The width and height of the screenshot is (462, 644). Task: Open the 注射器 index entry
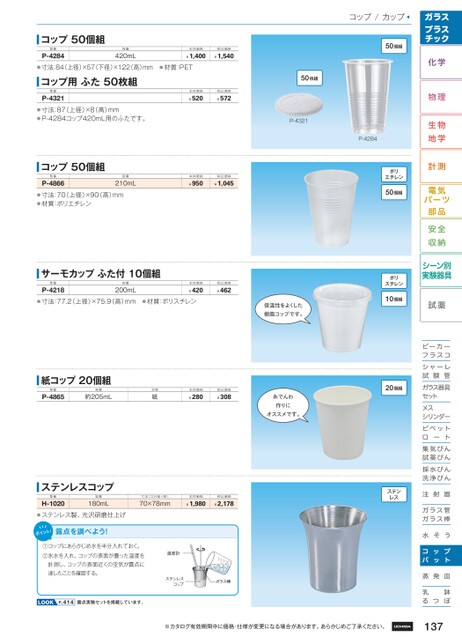[x=436, y=494]
